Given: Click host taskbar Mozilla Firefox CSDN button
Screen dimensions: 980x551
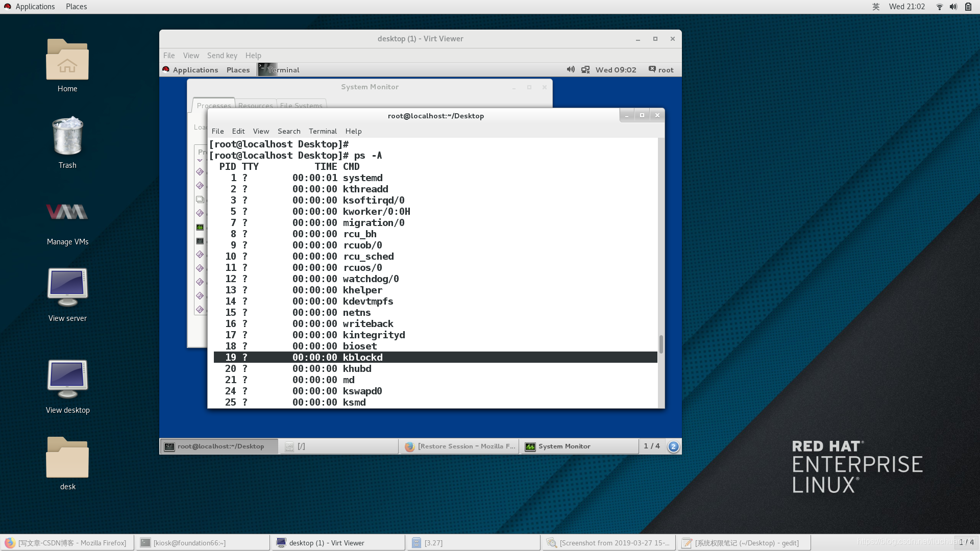Looking at the screenshot, I should 67,543.
